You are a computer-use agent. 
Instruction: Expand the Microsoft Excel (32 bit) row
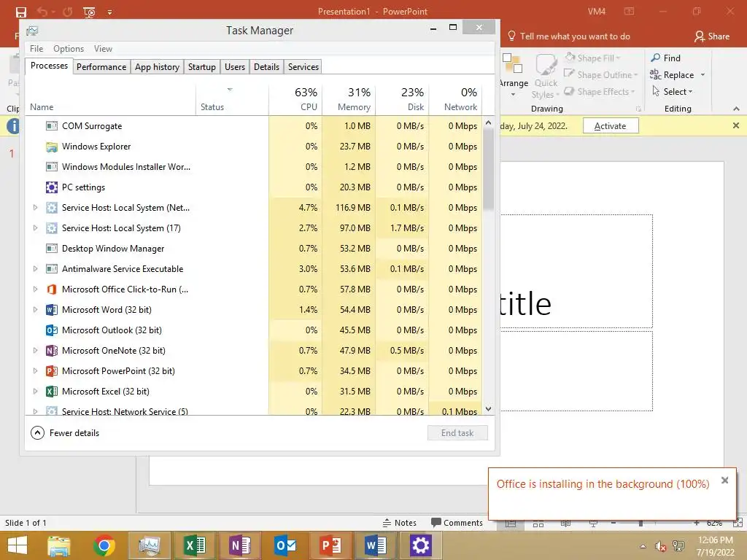point(35,392)
